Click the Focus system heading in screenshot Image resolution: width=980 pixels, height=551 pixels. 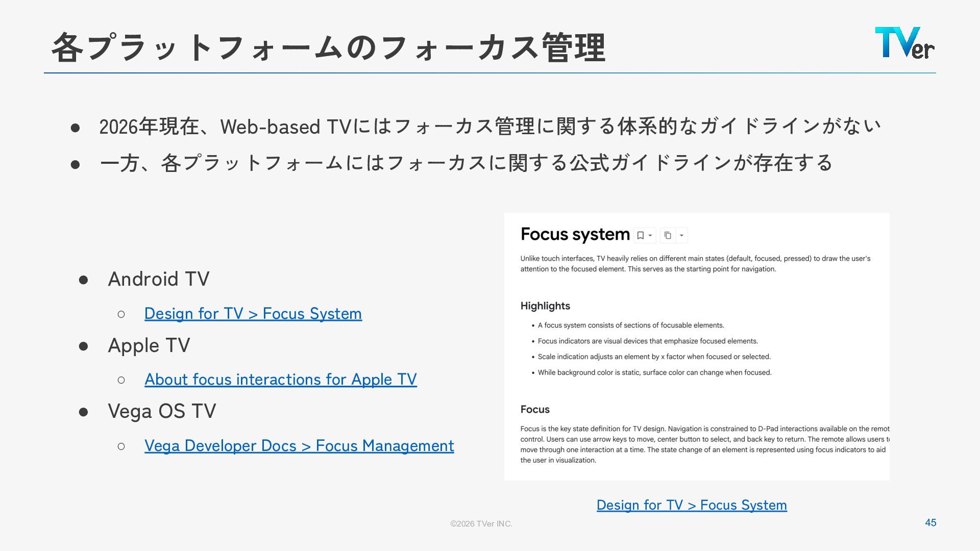(x=575, y=234)
